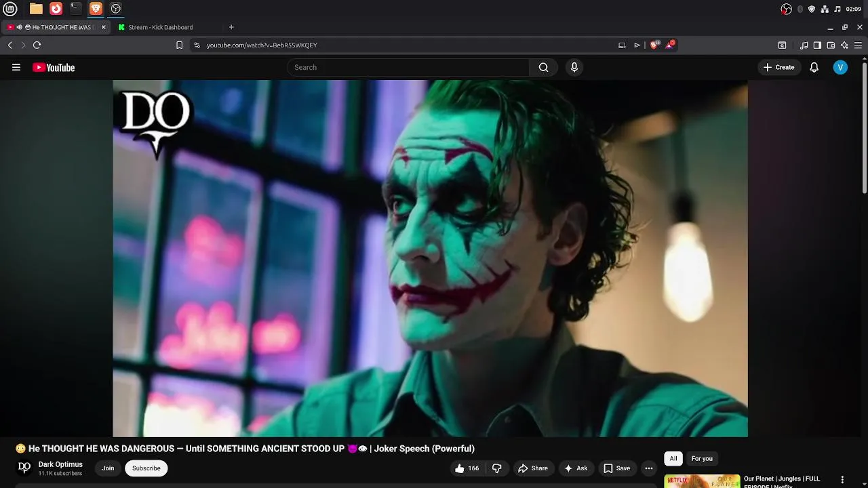The height and width of the screenshot is (488, 868).
Task: Click the video player to pause
Action: click(430, 258)
